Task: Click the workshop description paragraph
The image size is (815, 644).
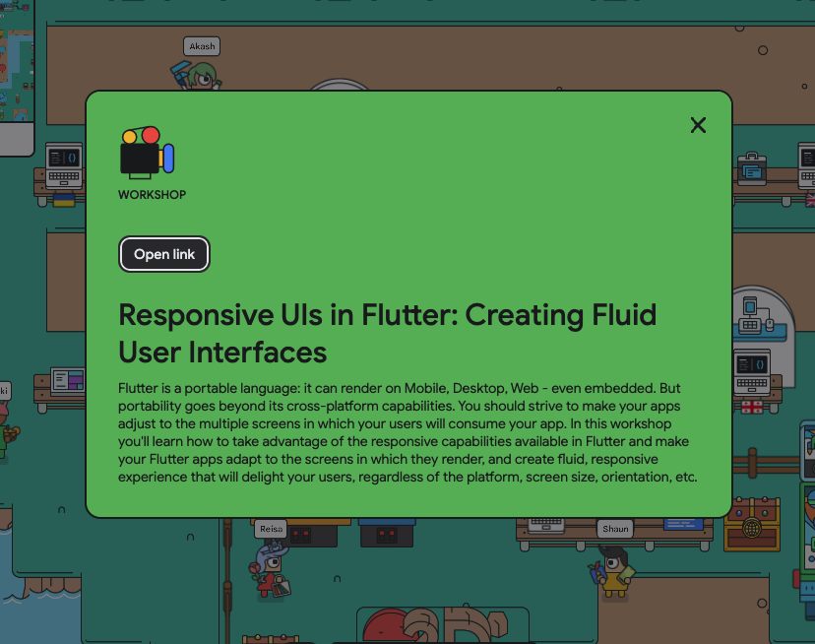Action: pyautogui.click(x=407, y=432)
